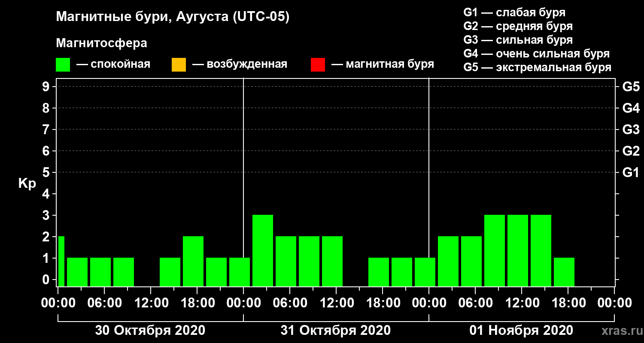Click legend line 'G1 — слабая буря'
The height and width of the screenshot is (343, 644).
pyautogui.click(x=514, y=12)
